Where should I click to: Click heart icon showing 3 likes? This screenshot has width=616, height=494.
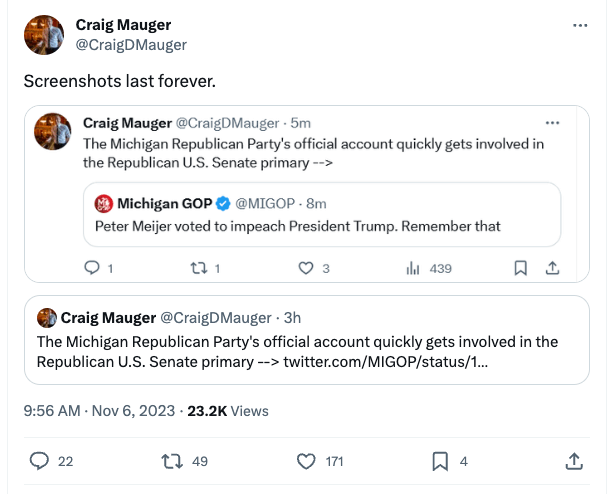pos(307,268)
